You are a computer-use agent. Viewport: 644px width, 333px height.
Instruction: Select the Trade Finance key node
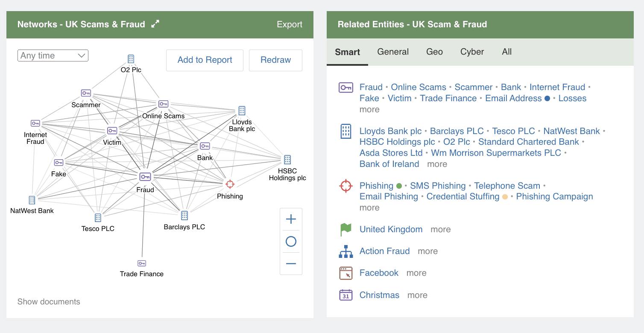[x=142, y=263]
